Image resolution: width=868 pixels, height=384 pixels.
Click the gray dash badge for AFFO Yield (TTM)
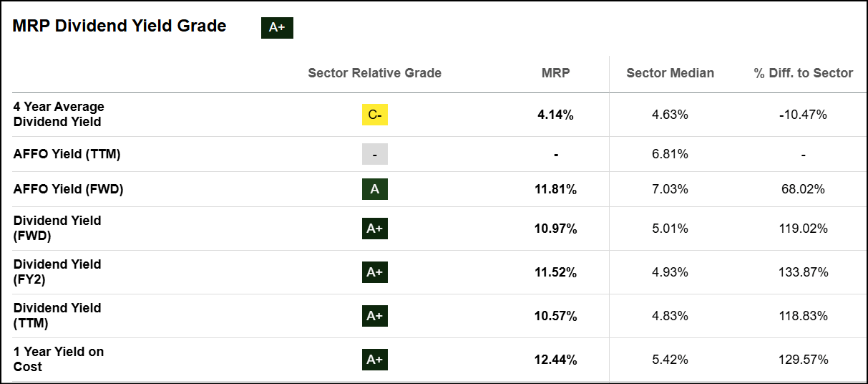(x=374, y=154)
